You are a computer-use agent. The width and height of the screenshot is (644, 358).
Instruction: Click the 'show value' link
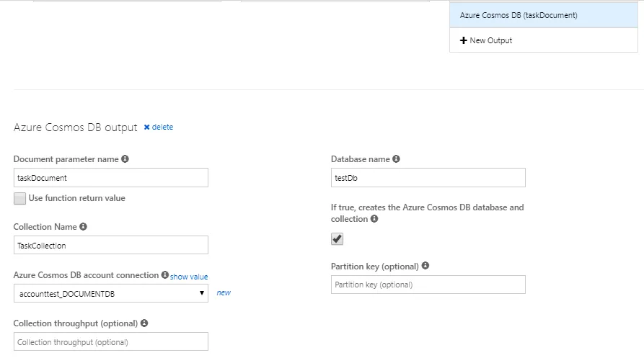point(189,277)
